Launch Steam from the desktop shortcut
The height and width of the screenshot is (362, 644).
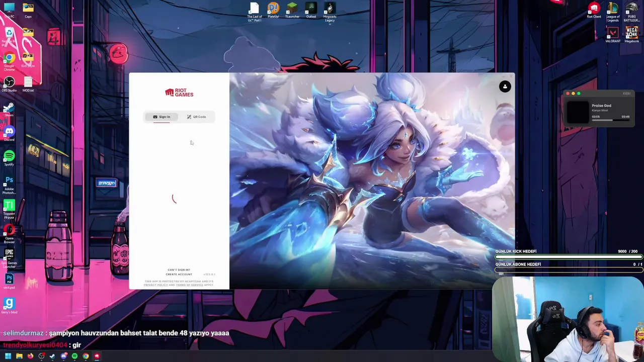(x=9, y=109)
